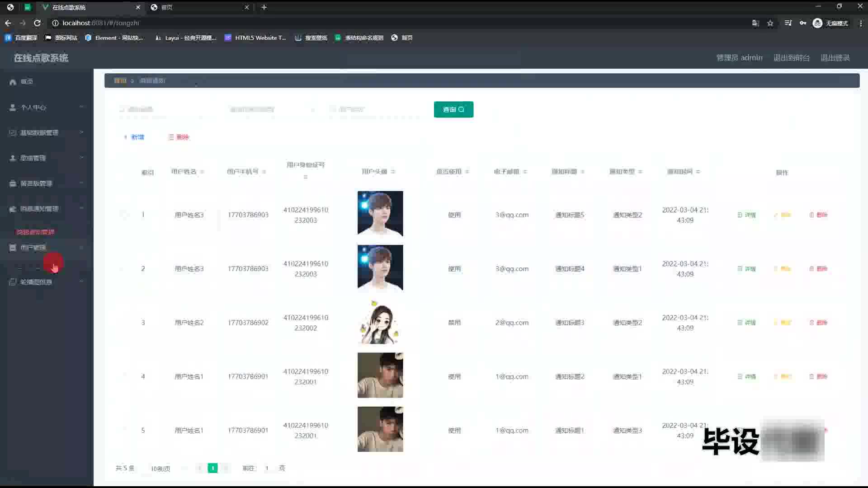868x488 pixels.
Task: Sort by 通知时间 column sort icon
Action: (x=698, y=172)
